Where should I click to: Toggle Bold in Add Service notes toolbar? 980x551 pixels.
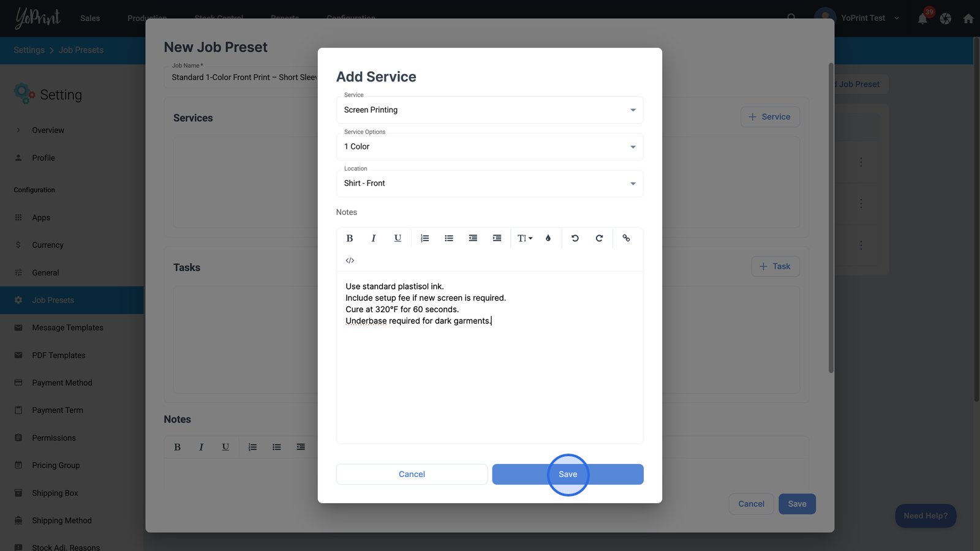(x=350, y=238)
